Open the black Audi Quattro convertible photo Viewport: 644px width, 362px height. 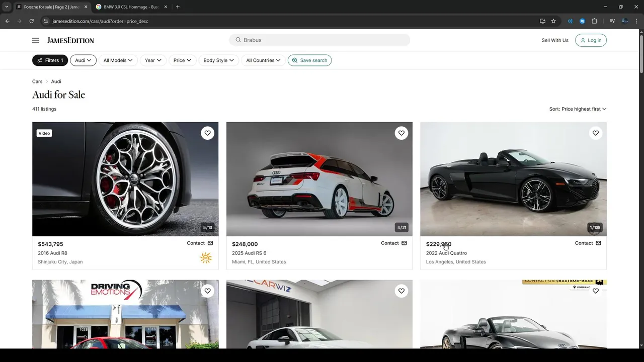(513, 179)
